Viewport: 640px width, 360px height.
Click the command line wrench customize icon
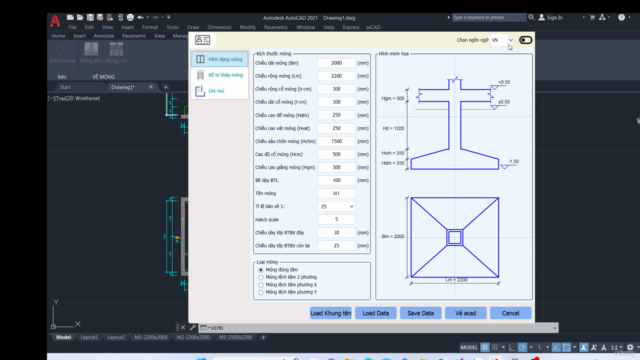(193, 327)
